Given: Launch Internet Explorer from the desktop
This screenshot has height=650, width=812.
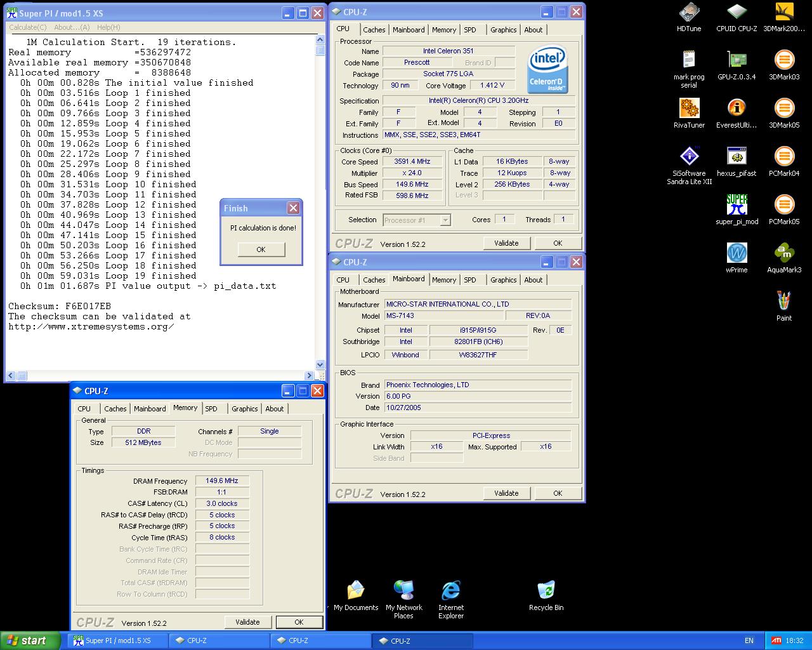Looking at the screenshot, I should pos(451,600).
